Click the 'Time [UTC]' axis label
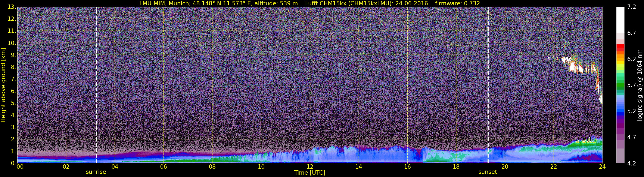This screenshot has height=177, width=644. (x=310, y=173)
